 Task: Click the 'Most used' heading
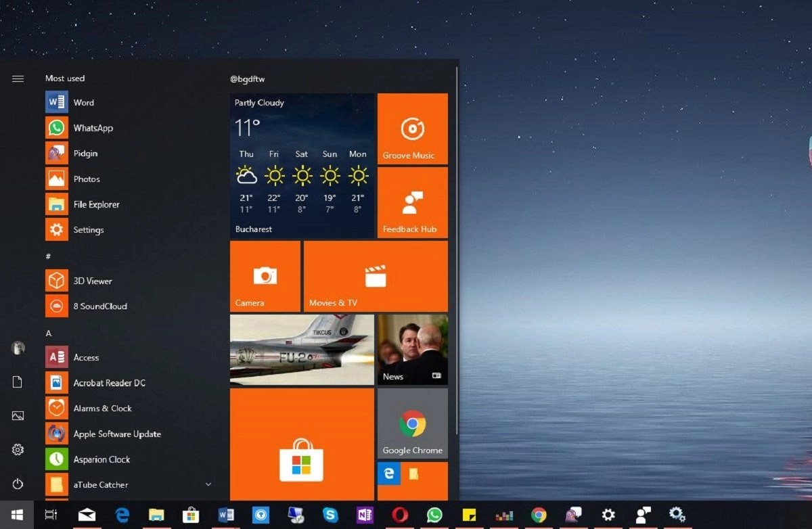click(65, 78)
